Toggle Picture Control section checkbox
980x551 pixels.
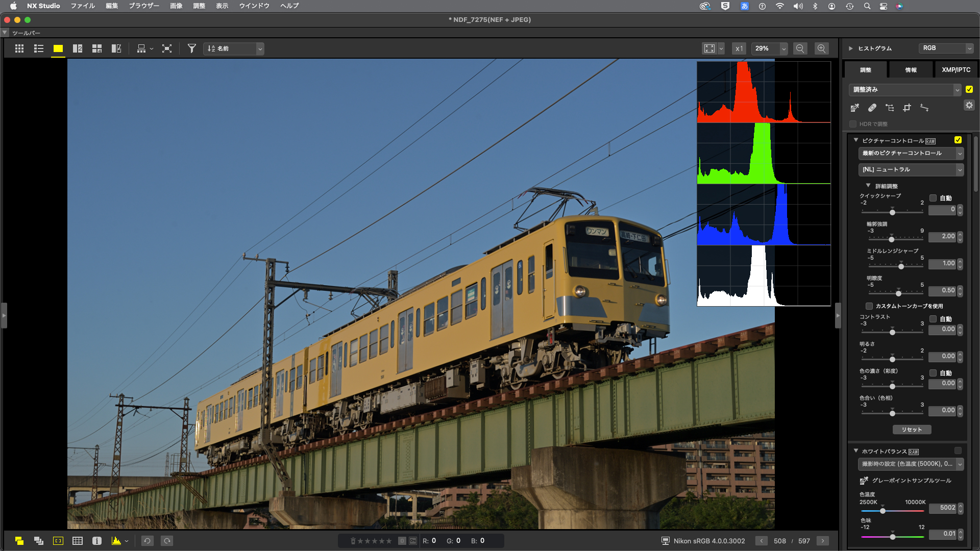click(x=958, y=140)
